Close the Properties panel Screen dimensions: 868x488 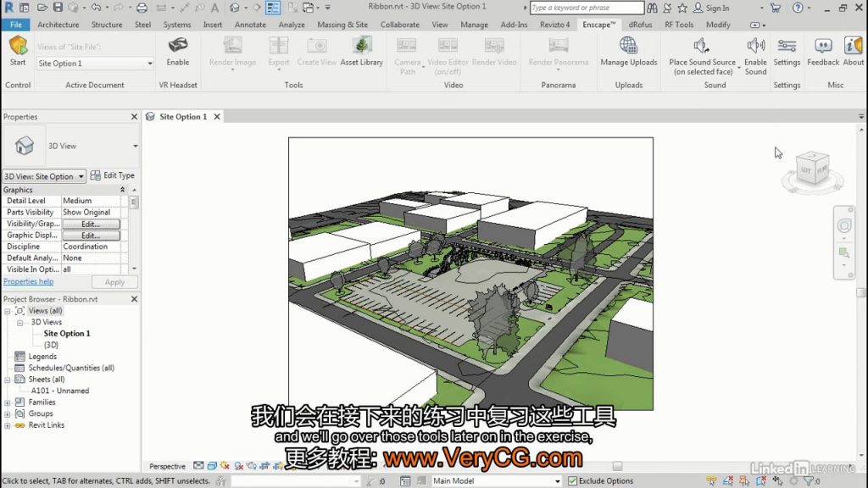pyautogui.click(x=134, y=117)
